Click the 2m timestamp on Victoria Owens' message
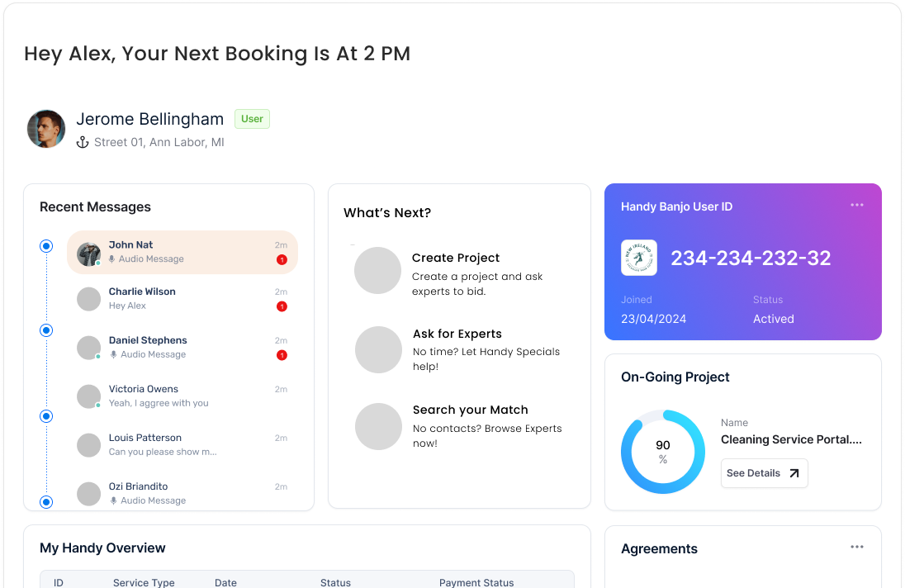 pyautogui.click(x=281, y=390)
